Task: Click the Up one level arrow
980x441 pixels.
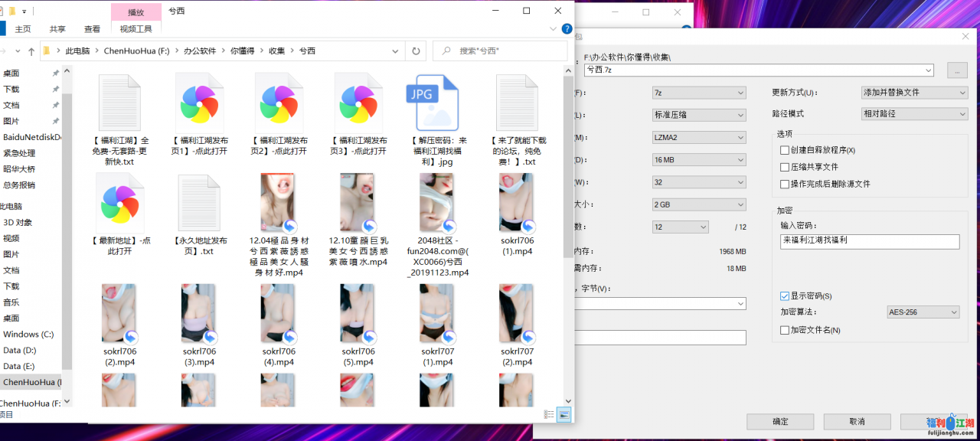Action: (x=31, y=51)
